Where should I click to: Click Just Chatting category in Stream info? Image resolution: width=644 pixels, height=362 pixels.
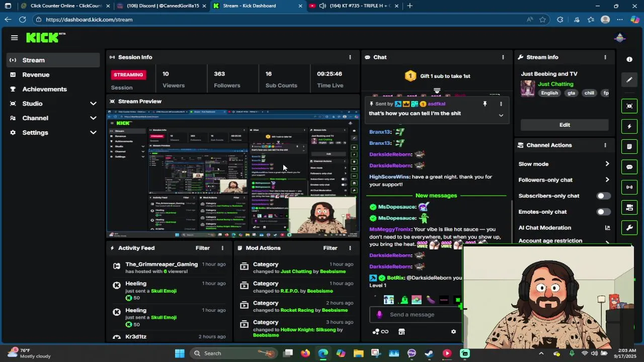tap(555, 84)
